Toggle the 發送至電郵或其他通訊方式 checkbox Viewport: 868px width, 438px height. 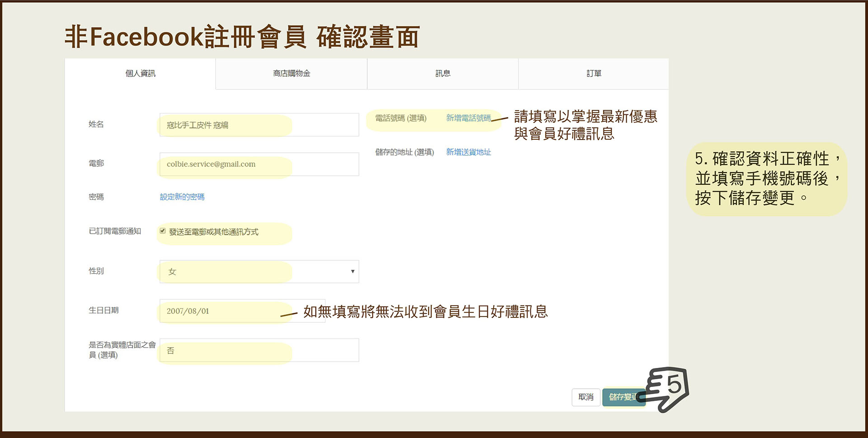(163, 231)
